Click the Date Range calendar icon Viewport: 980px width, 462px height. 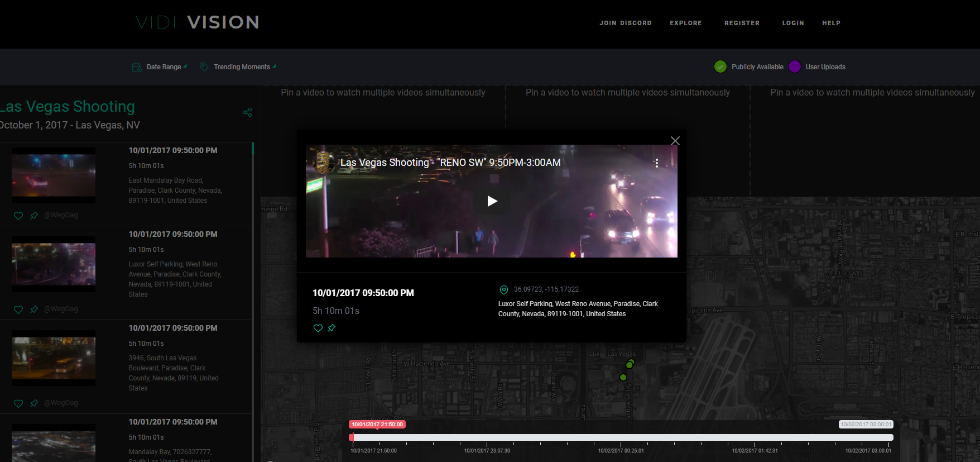click(x=137, y=67)
